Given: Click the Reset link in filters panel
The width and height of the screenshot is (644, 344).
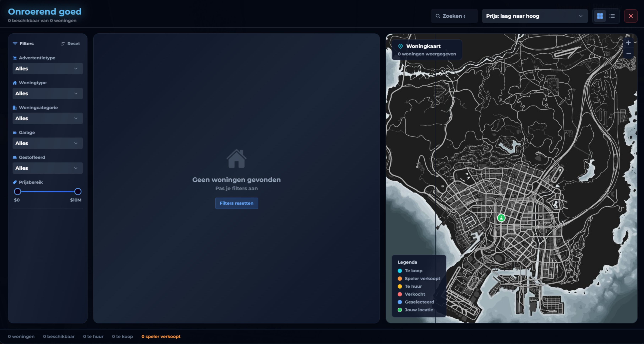Looking at the screenshot, I should click(x=73, y=44).
